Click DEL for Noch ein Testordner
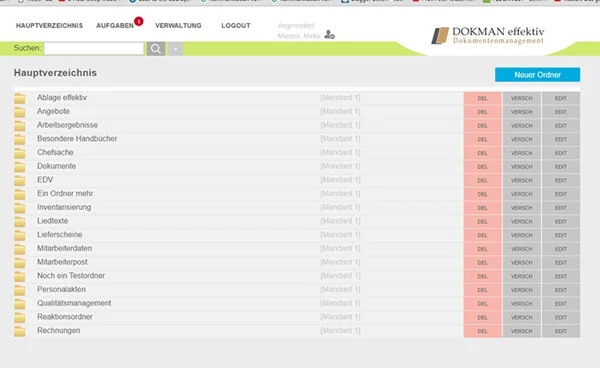Viewport: 600px width, 368px height. [483, 277]
